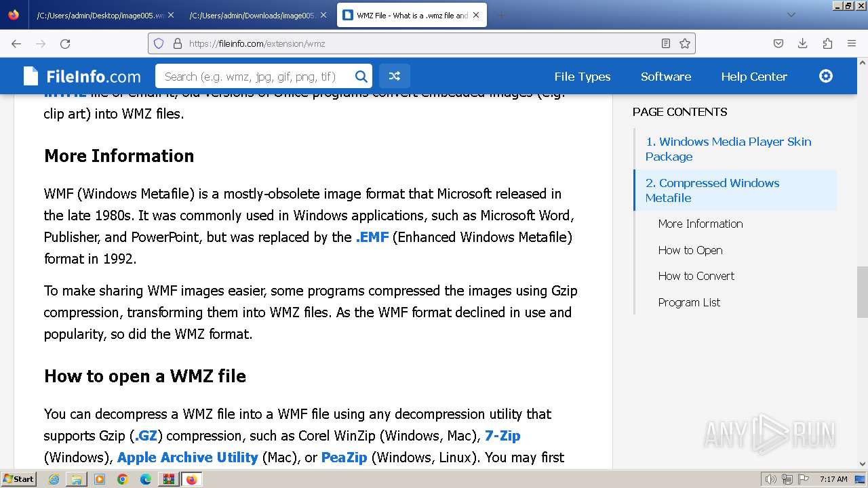
Task: Click the browser forward arrow
Action: coord(41,43)
